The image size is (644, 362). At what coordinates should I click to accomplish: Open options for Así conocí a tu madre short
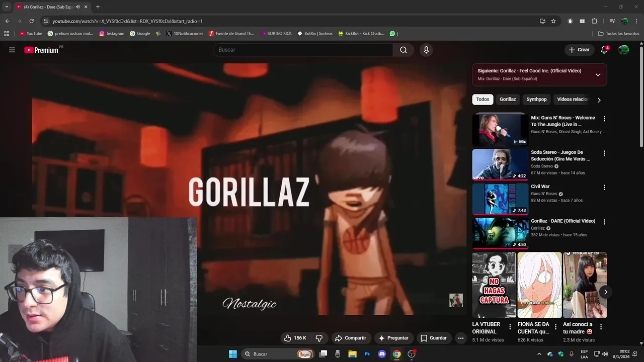pos(601,327)
